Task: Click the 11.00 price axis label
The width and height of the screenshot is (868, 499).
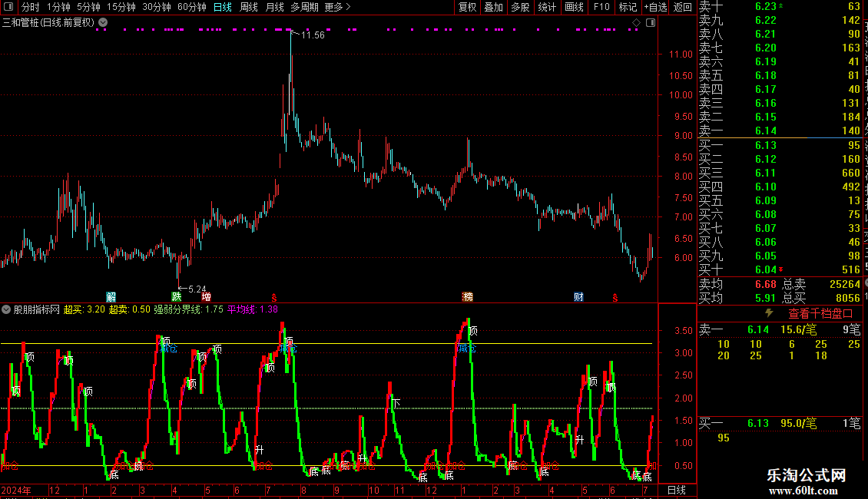Action: pyautogui.click(x=681, y=55)
